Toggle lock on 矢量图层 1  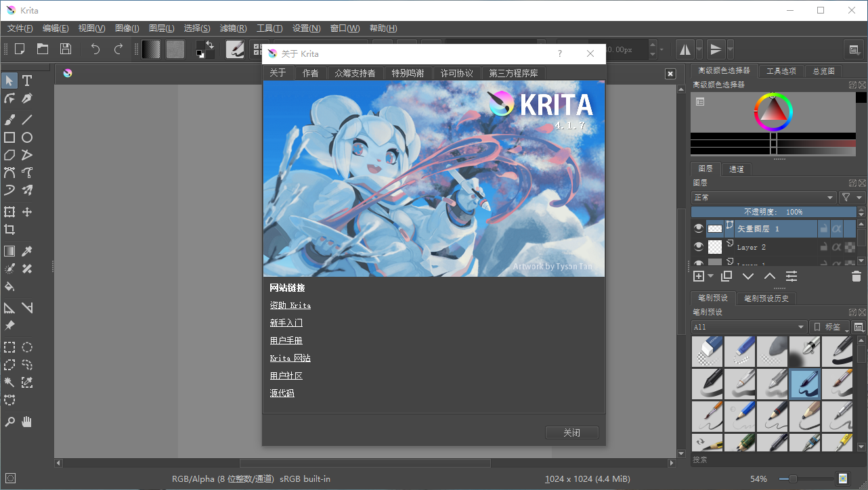(823, 229)
